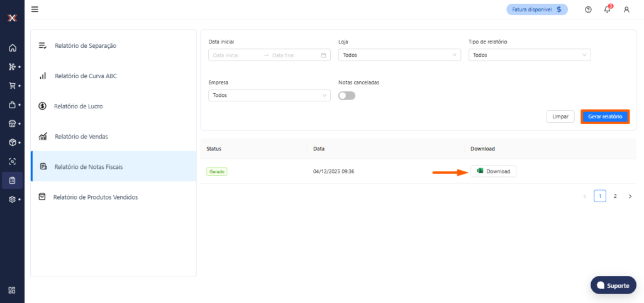Click the Gerar relatório button
This screenshot has height=303, width=644.
click(604, 117)
